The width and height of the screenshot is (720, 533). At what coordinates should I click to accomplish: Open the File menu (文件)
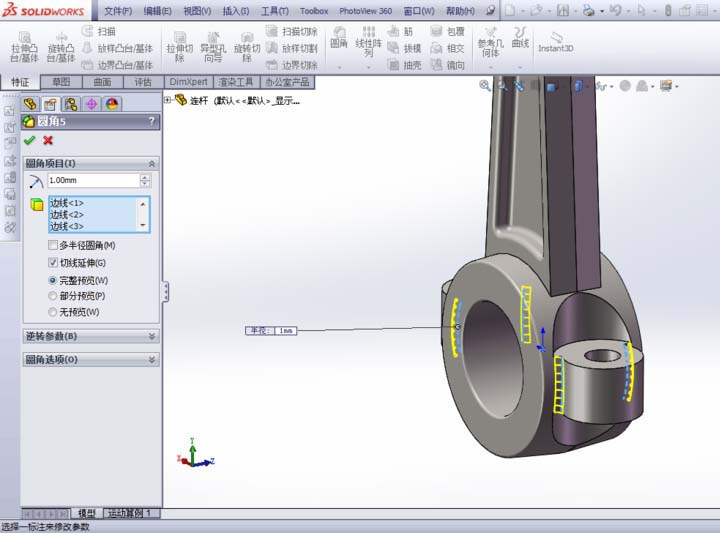(x=118, y=11)
